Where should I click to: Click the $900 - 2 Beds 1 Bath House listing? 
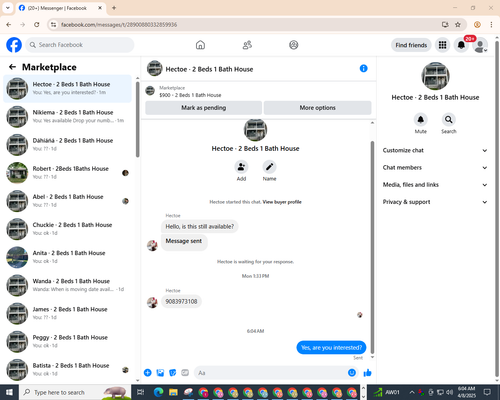pyautogui.click(x=190, y=95)
